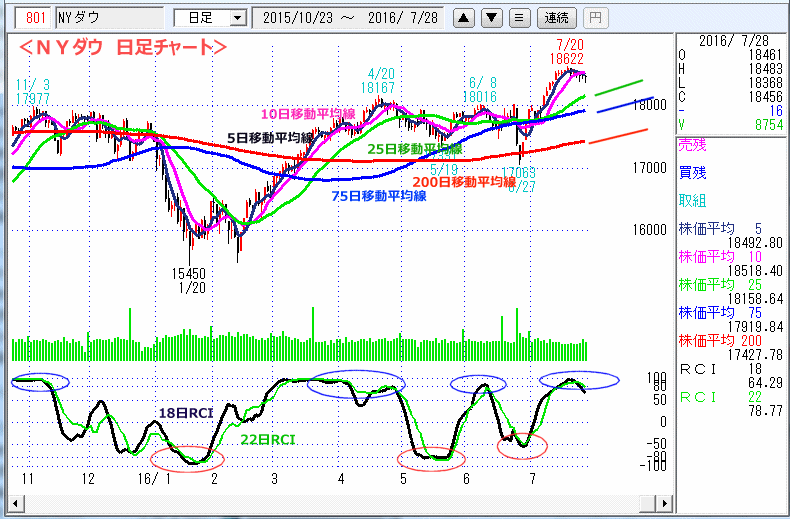Image resolution: width=790 pixels, height=519 pixels.
Task: Click the volume value 8754
Action: (768, 124)
